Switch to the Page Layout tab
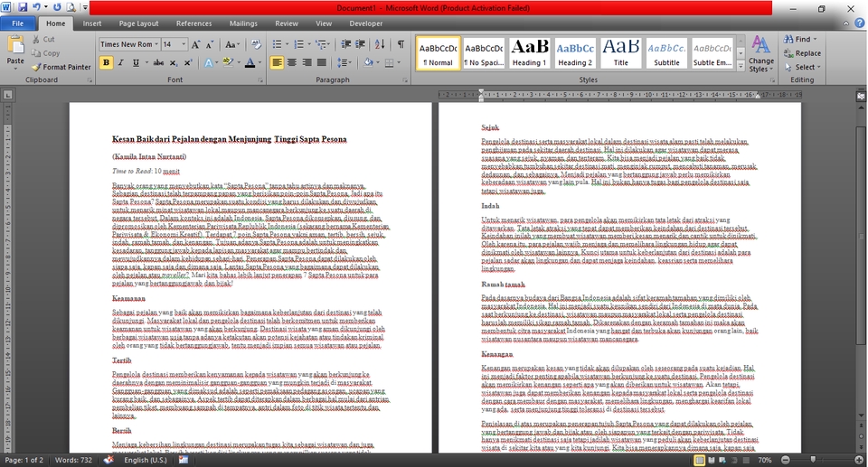Viewport: 868px width, 467px height. coord(138,23)
